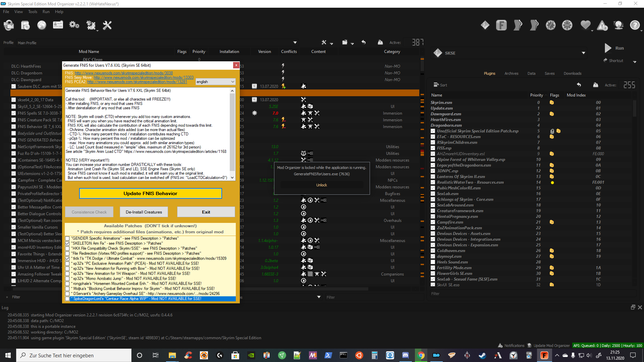Viewport: 644px width, 362px height.
Task: Open the Settings wrench and screwdriver icon
Action: (x=107, y=25)
